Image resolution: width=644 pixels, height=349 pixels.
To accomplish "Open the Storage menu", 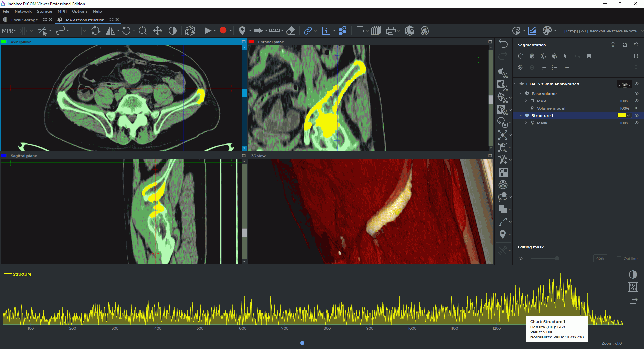I will [x=44, y=11].
